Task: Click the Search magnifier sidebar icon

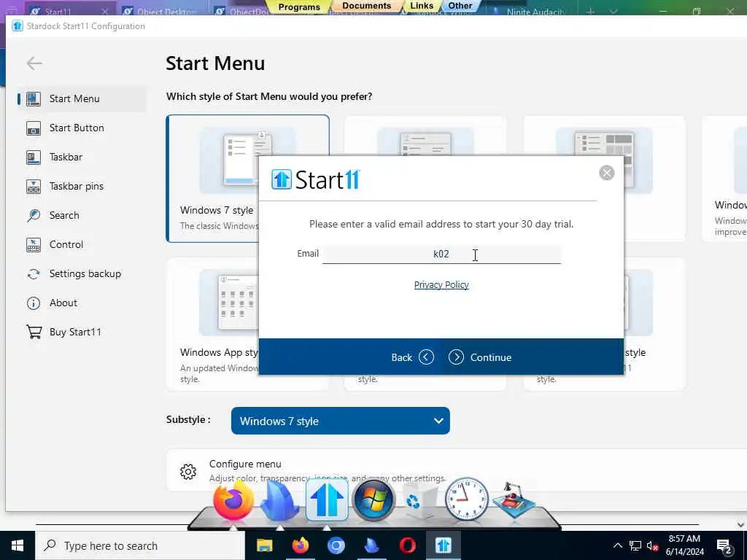Action: click(x=34, y=215)
